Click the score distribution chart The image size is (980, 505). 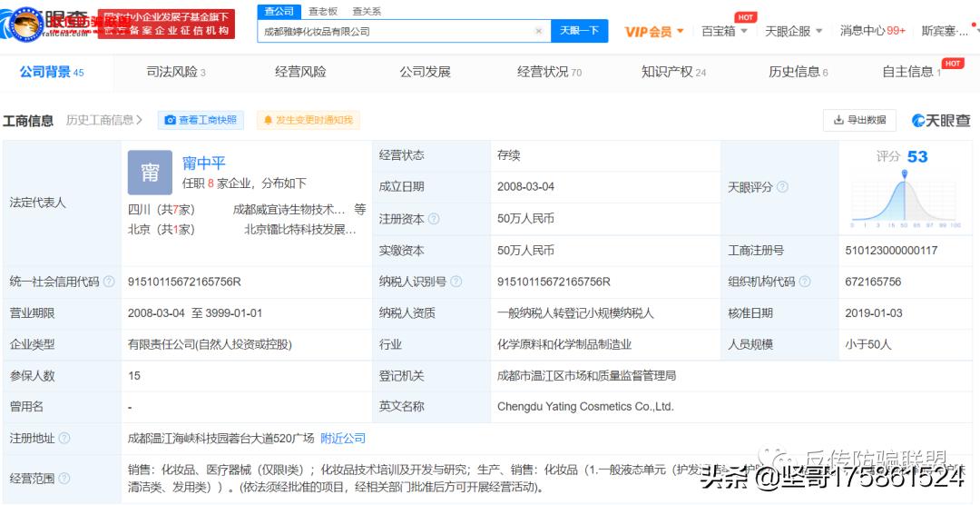click(x=906, y=200)
